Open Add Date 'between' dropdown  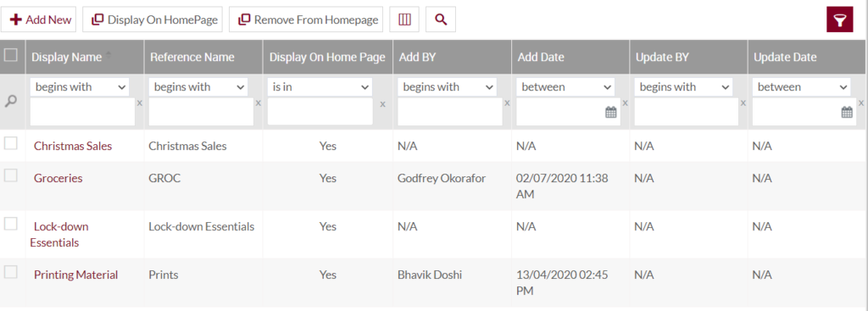point(565,87)
